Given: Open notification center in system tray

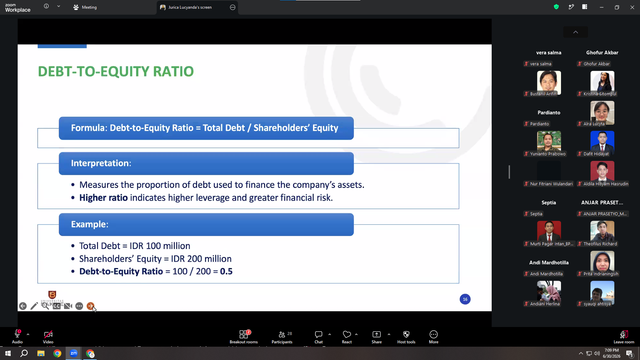Looking at the screenshot, I should click(x=629, y=353).
